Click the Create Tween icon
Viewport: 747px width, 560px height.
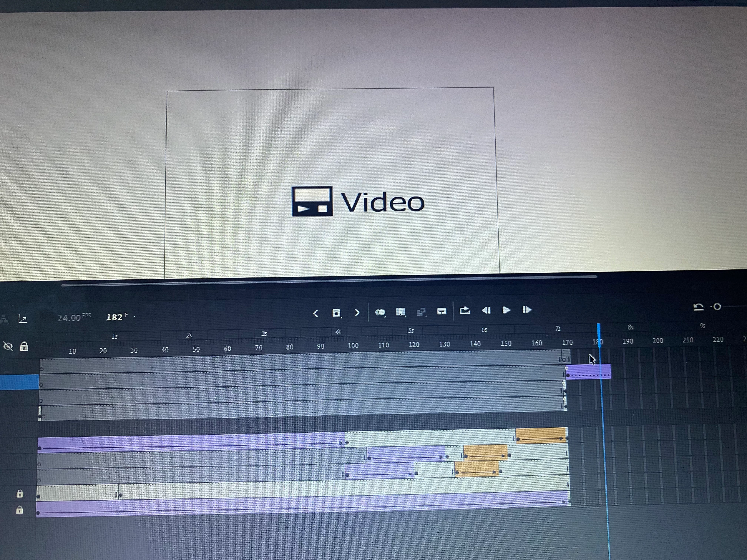[421, 311]
